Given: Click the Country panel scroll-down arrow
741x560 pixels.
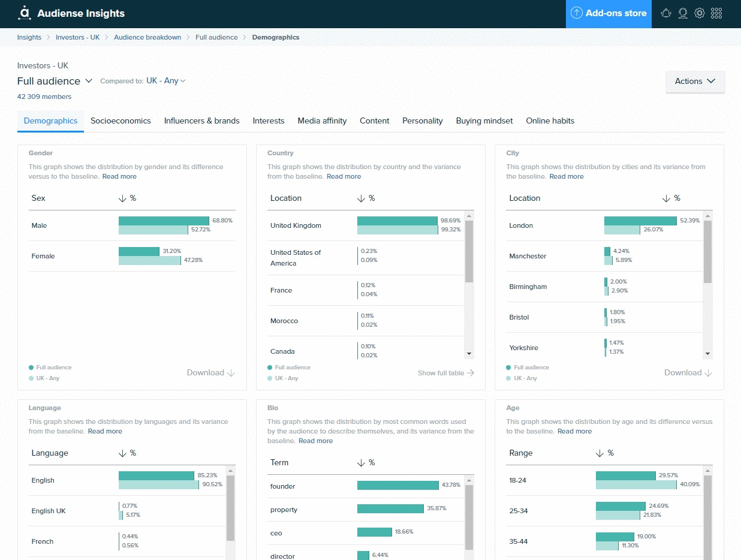Looking at the screenshot, I should click(469, 354).
